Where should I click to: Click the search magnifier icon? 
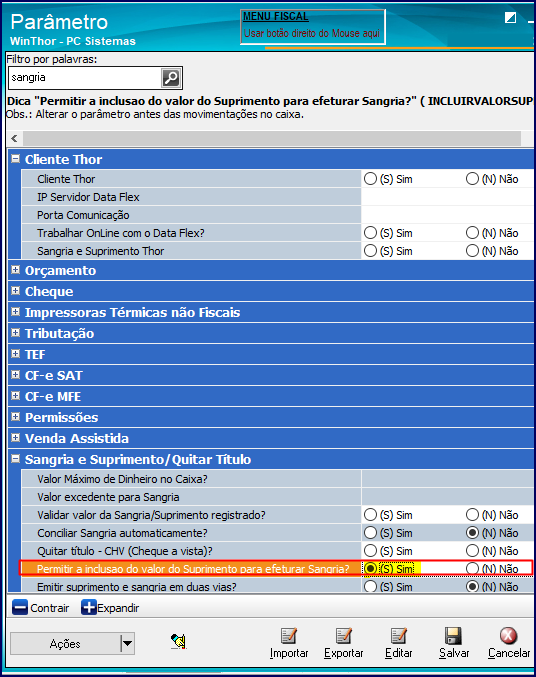171,78
